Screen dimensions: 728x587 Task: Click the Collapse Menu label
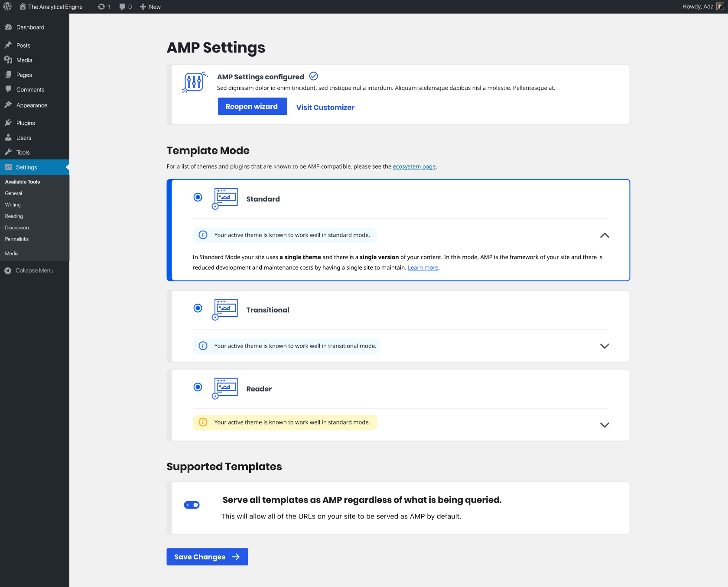(x=35, y=271)
